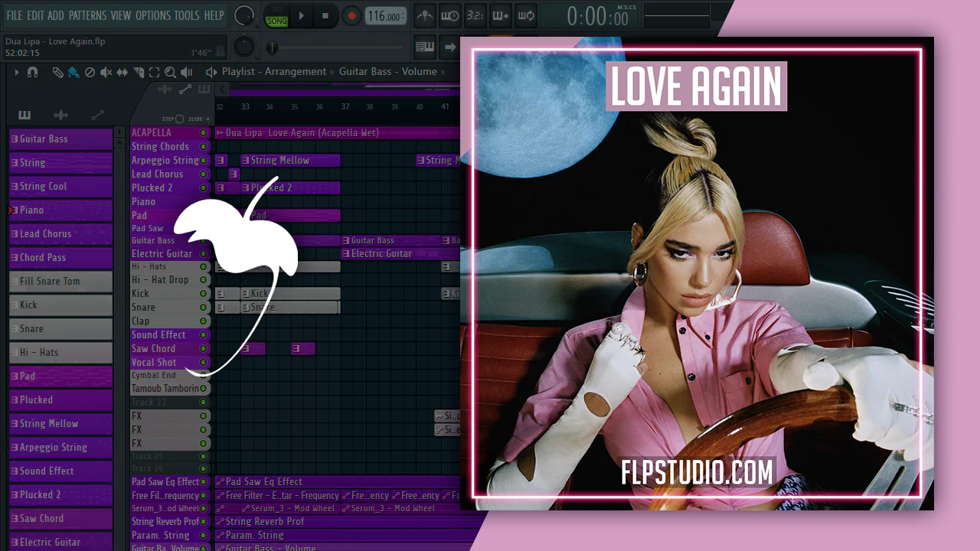Click the typing keyboard to piano icon
Screen dimensions: 980x551
pyautogui.click(x=425, y=47)
